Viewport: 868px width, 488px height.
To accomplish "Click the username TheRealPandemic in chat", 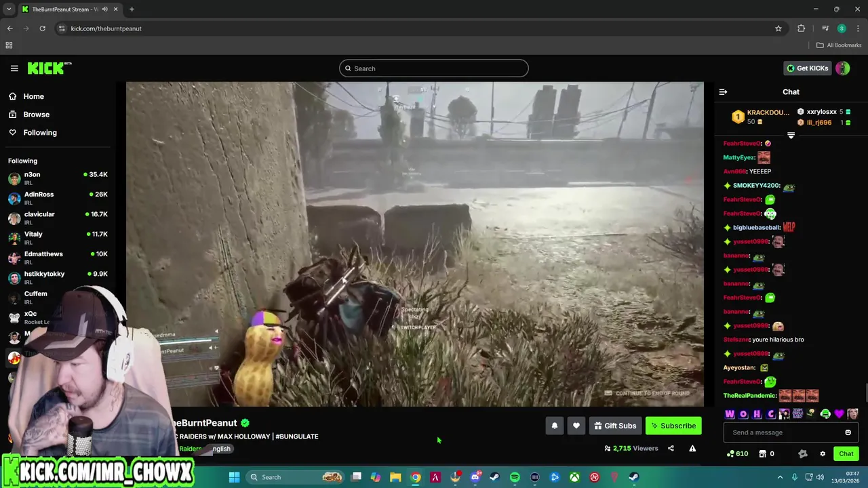I will [x=749, y=396].
